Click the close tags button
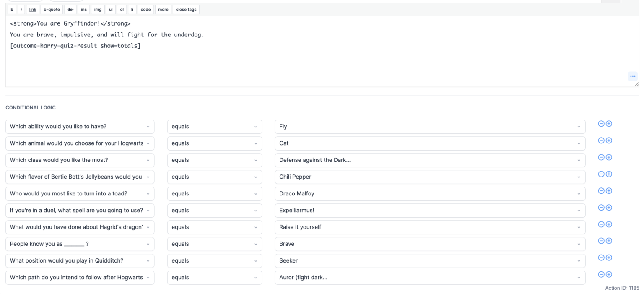The height and width of the screenshot is (294, 644). [186, 10]
